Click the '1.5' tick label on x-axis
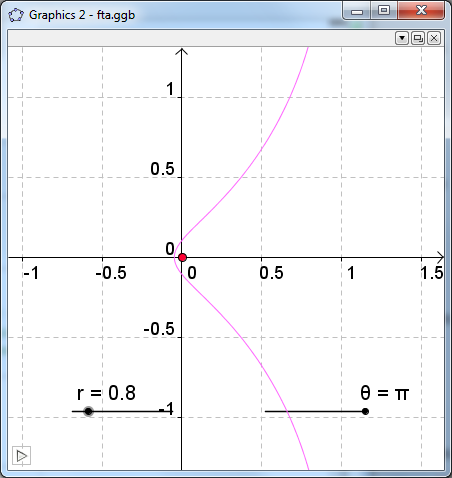 [x=431, y=273]
